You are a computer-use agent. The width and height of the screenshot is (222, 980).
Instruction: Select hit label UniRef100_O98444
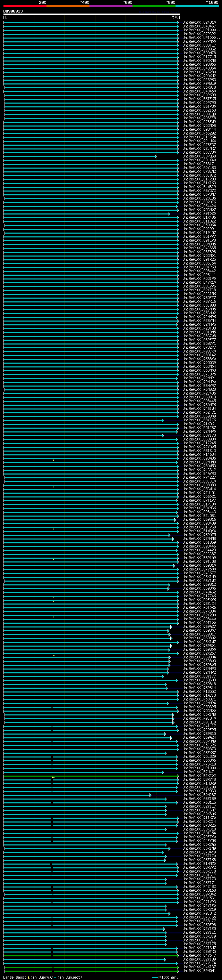(199, 129)
